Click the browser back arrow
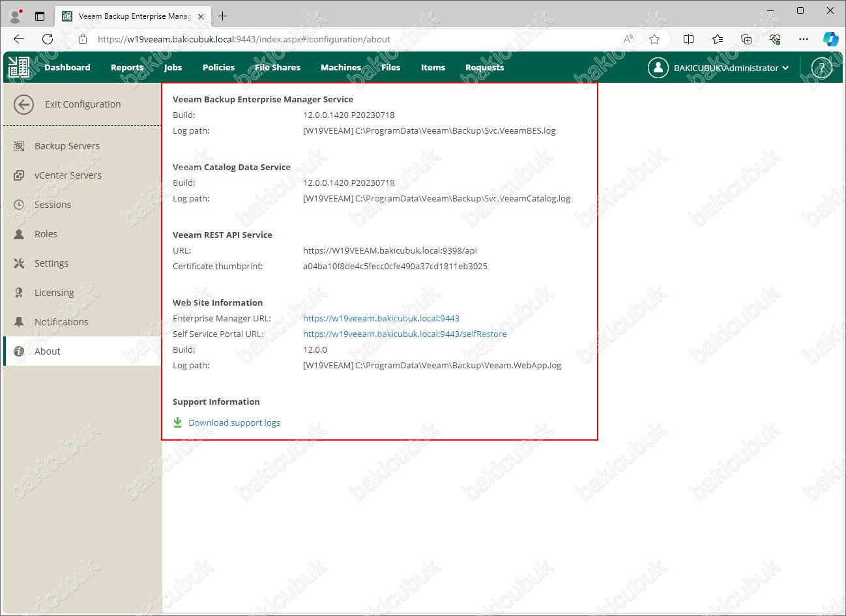846x616 pixels. [x=19, y=39]
